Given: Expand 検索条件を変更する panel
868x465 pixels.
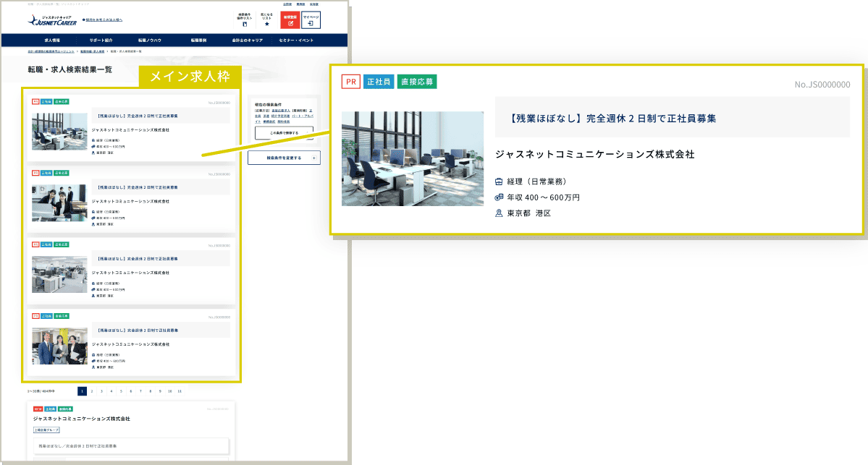Looking at the screenshot, I should (x=284, y=158).
